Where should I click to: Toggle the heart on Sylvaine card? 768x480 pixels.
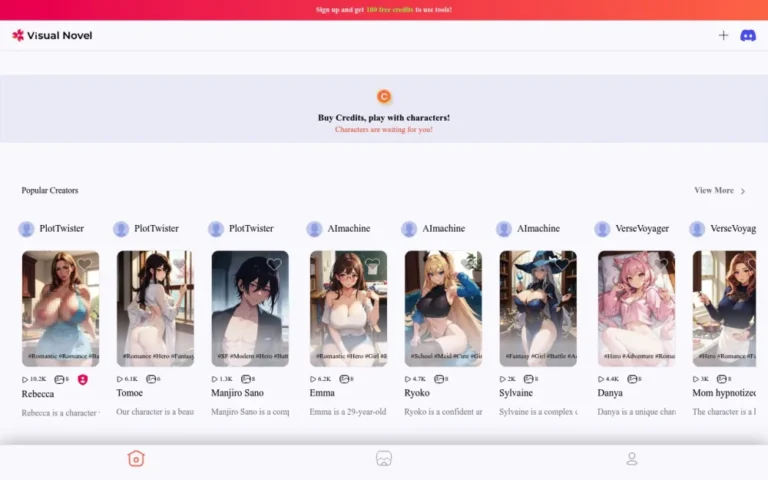tap(562, 264)
